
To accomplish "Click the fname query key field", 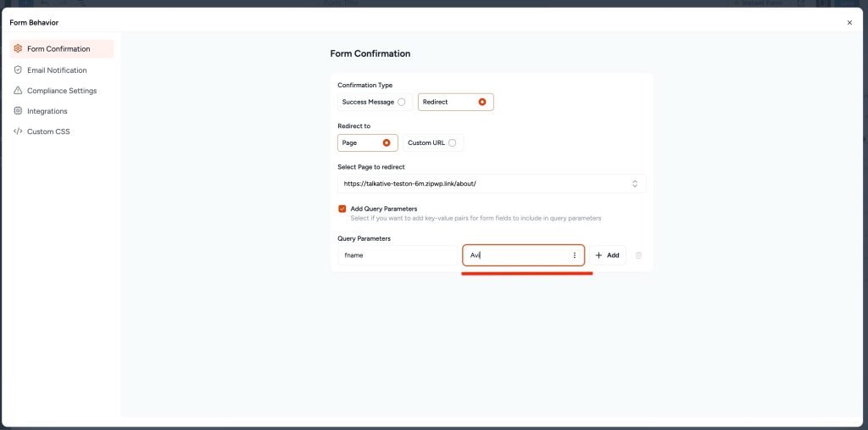I will (x=397, y=255).
